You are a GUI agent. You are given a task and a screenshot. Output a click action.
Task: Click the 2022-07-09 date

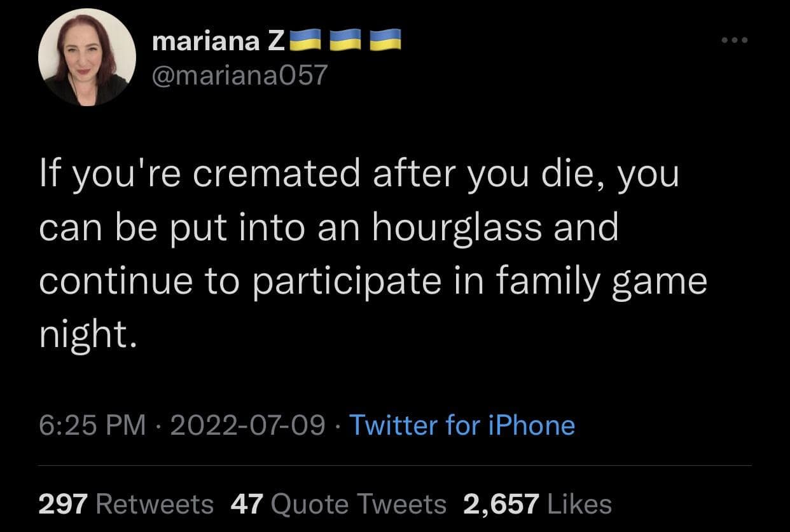[247, 425]
